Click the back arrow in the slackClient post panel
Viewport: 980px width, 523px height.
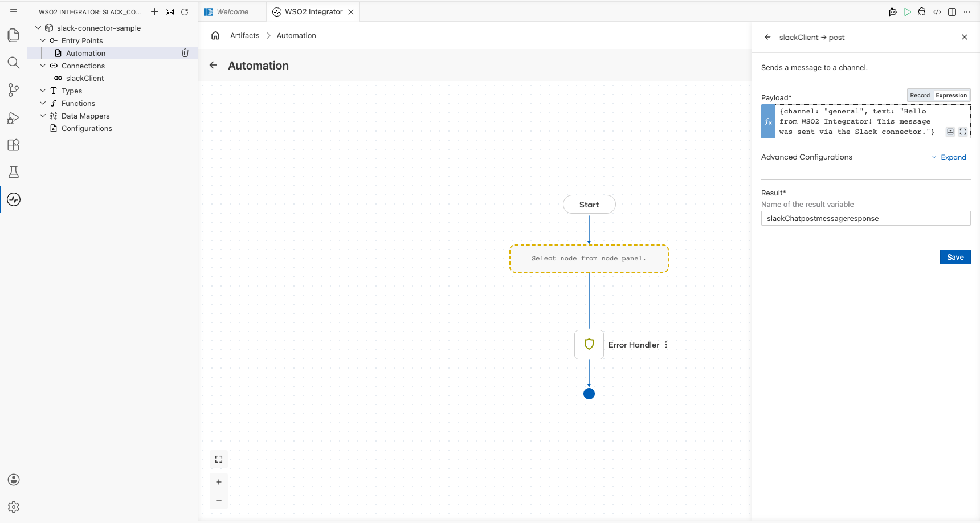pos(767,37)
